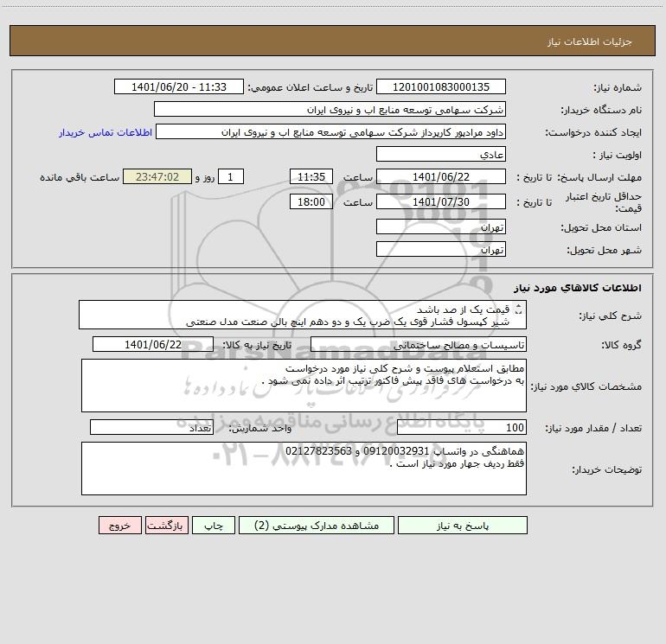Click the remaining days field showing 1
The height and width of the screenshot is (644, 666).
point(231,176)
